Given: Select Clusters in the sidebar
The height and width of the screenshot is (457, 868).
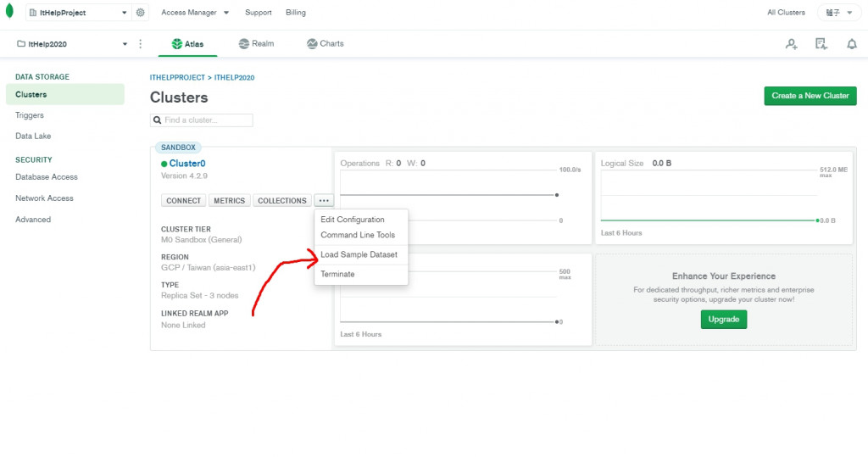Looking at the screenshot, I should [65, 94].
